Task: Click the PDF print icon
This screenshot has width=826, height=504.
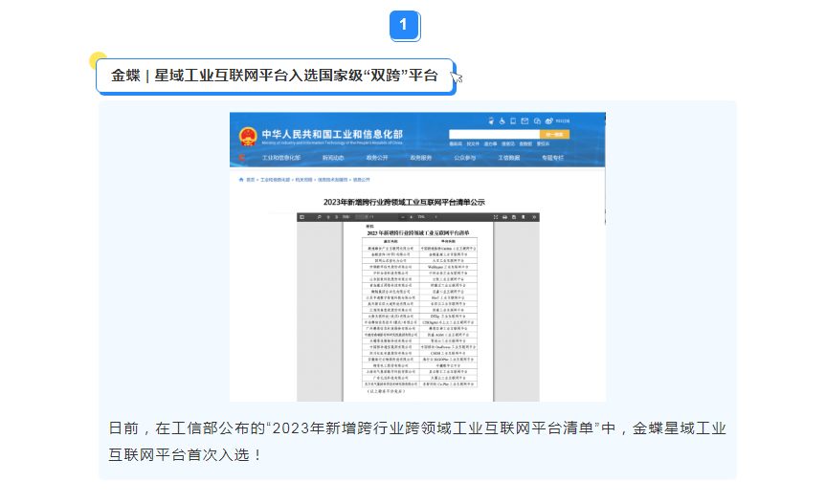Action: click(x=504, y=217)
